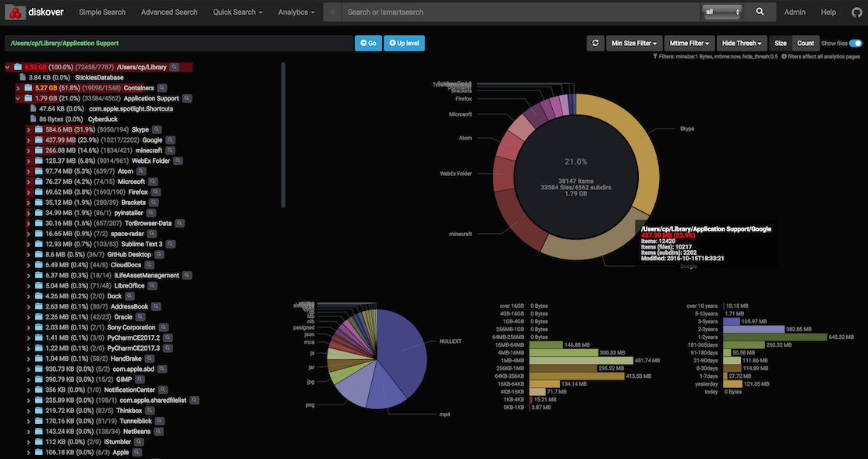Collapse the Application Support folder arrow
Screen dimensions: 868x459
(18, 98)
